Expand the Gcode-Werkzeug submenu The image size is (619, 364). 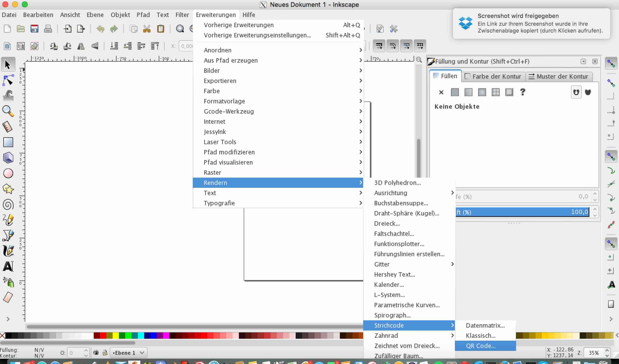[x=278, y=111]
